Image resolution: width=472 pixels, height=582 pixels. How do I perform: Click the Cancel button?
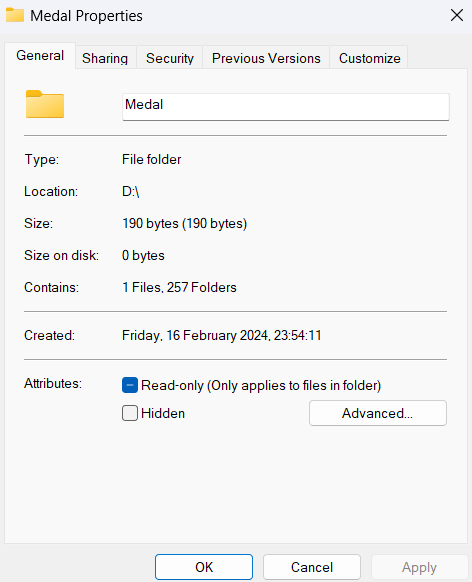312,567
